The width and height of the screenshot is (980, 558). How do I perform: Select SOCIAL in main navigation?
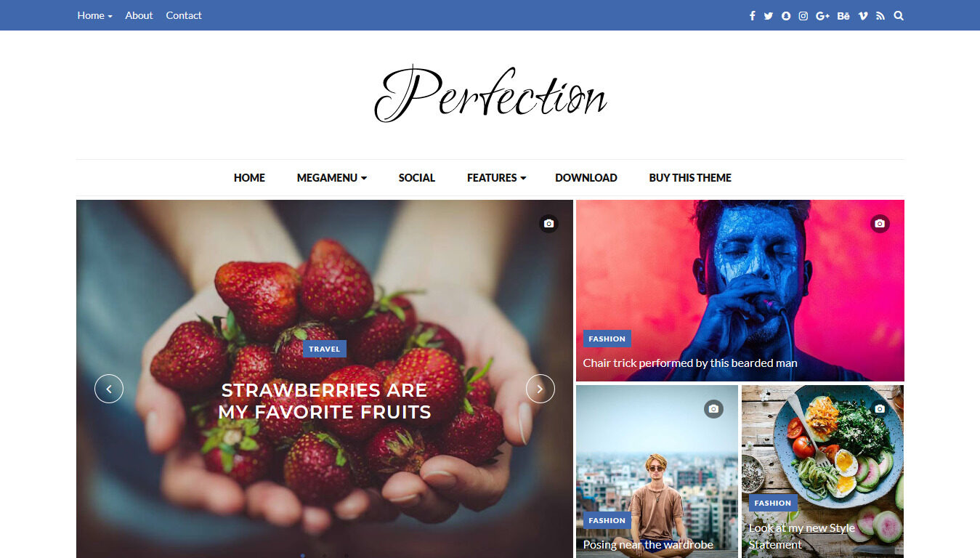[417, 177]
